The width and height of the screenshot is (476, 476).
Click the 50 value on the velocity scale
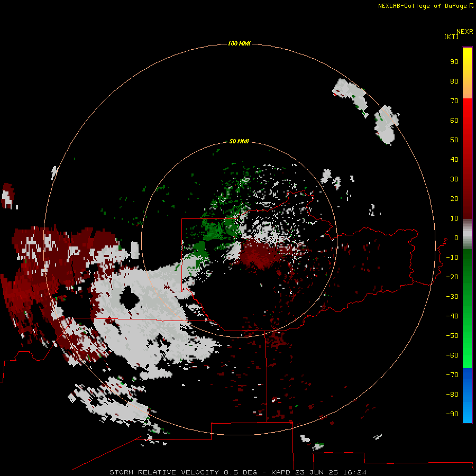pos(454,140)
